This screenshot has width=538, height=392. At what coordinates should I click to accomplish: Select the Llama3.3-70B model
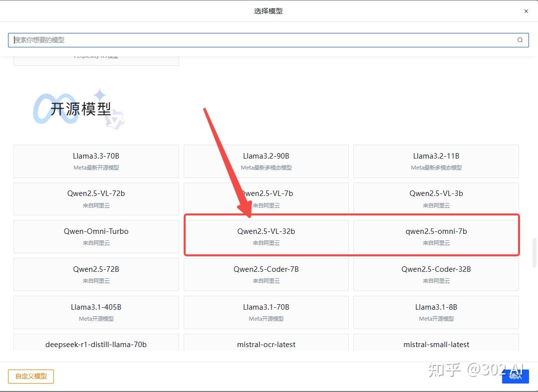click(x=96, y=161)
